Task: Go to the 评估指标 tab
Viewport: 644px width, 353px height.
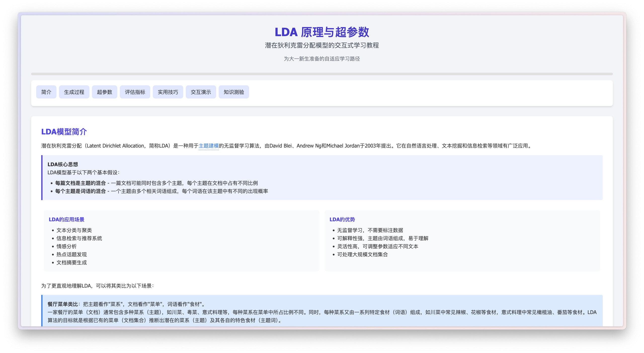Action: point(135,92)
